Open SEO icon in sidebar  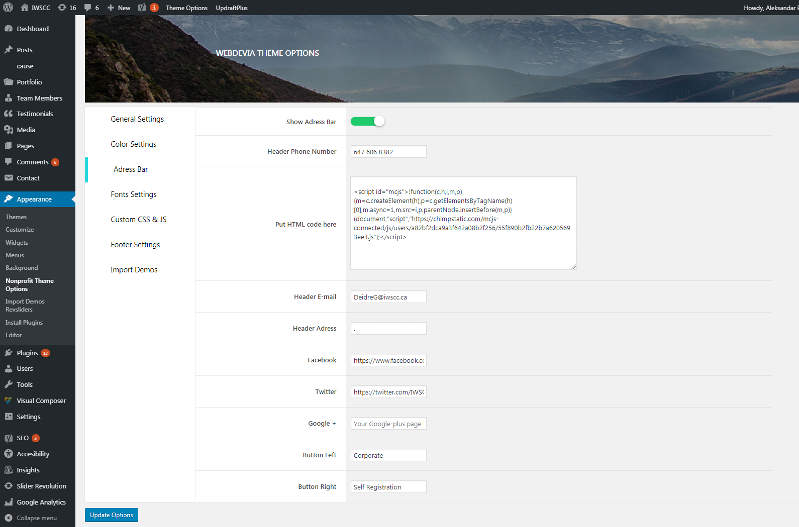pos(8,438)
